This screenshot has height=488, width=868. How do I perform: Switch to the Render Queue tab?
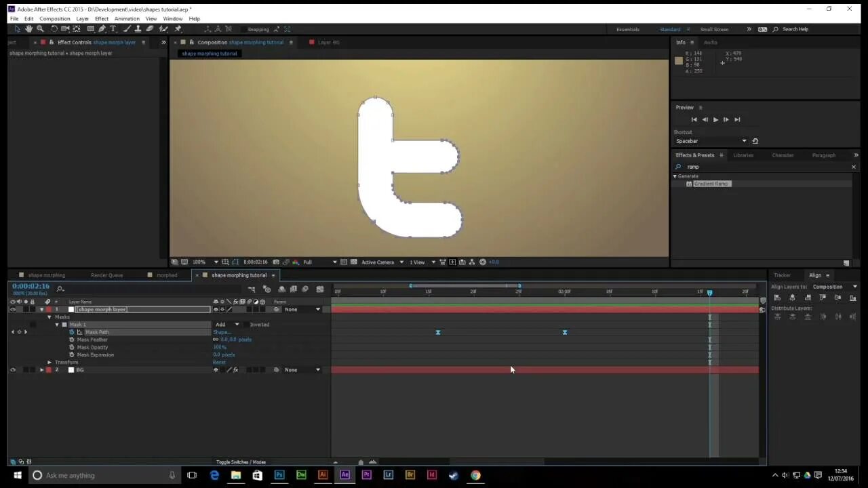[106, 275]
